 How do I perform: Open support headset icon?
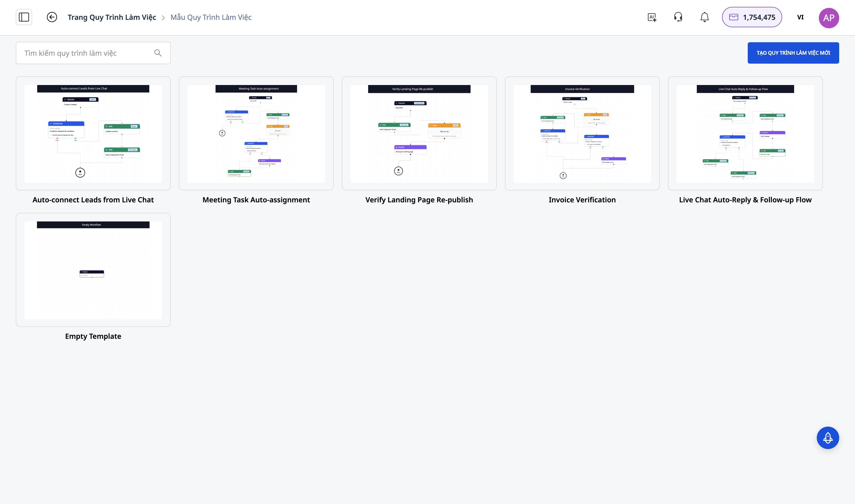click(678, 17)
